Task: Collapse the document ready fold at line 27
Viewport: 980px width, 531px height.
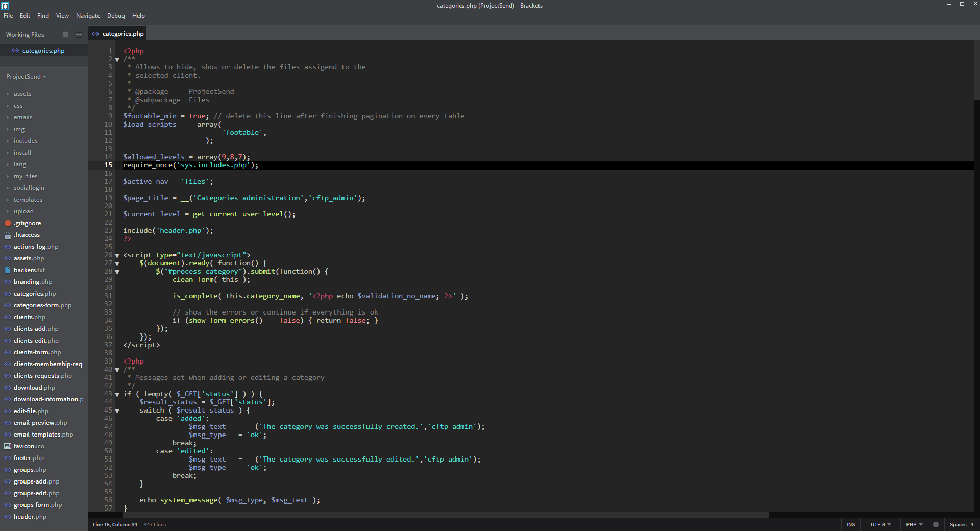Action: [x=117, y=263]
